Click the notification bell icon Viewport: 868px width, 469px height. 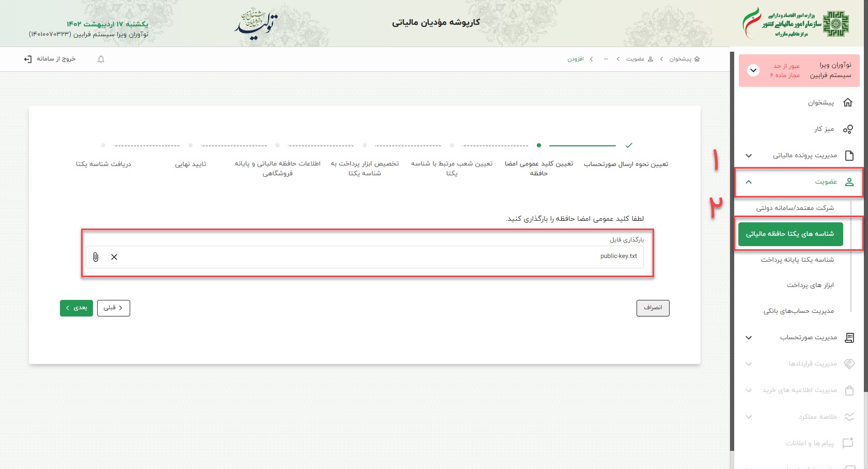[x=101, y=59]
